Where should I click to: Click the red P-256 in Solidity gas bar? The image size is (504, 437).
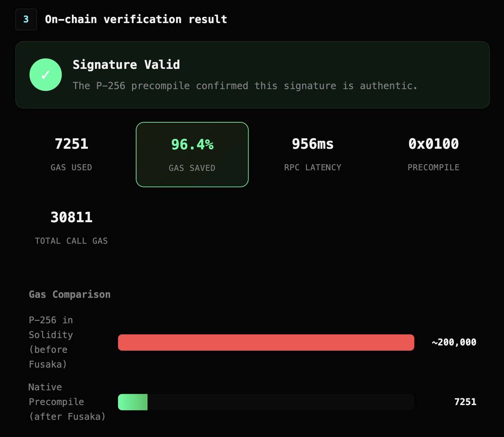coord(266,342)
